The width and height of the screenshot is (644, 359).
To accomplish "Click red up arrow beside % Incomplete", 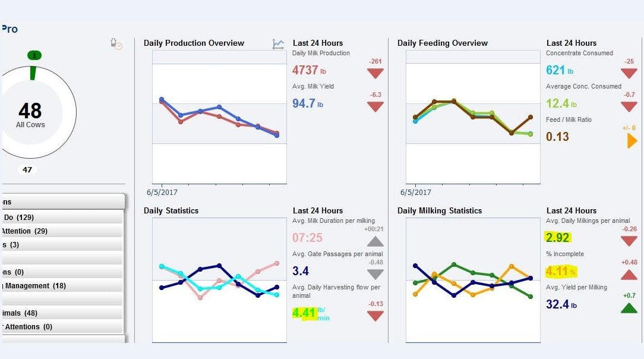I will 629,274.
